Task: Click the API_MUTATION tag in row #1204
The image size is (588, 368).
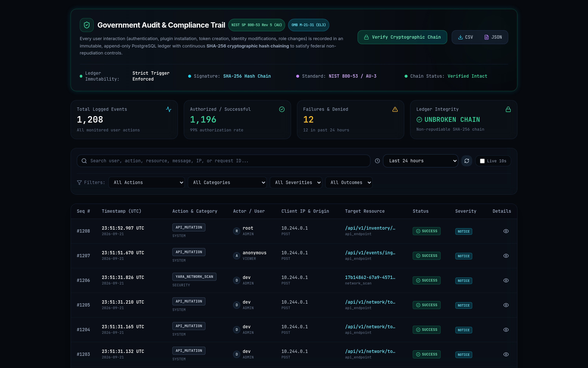Action: pyautogui.click(x=189, y=326)
